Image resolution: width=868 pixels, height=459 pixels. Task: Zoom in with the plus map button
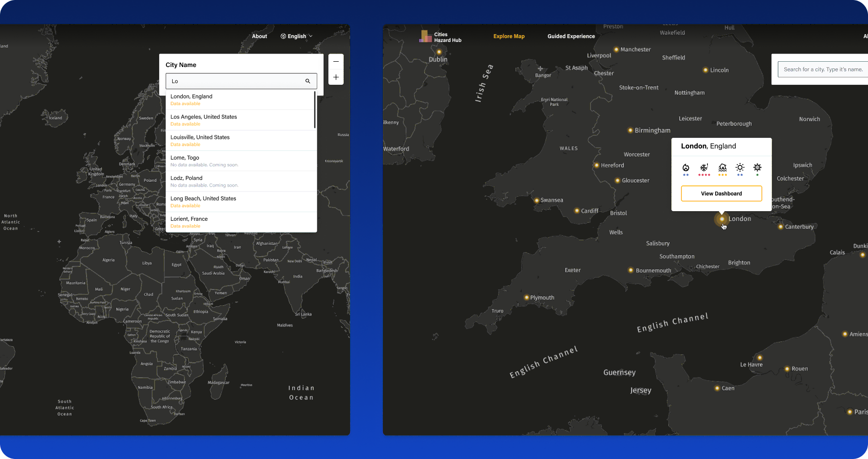[336, 77]
